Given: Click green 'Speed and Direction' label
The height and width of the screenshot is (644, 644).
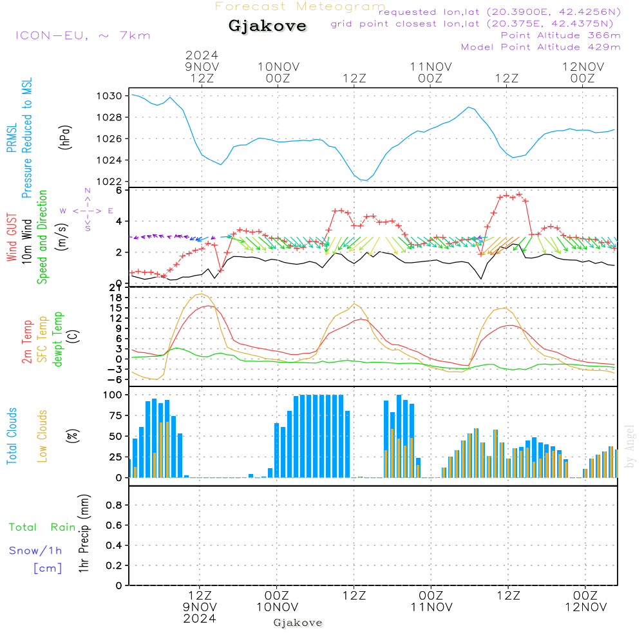Looking at the screenshot, I should [42, 237].
